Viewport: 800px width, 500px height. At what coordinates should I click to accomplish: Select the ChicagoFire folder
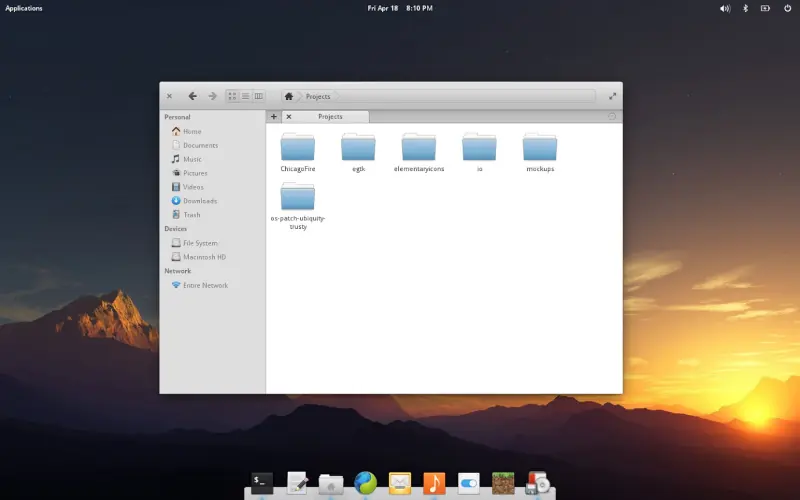297,152
